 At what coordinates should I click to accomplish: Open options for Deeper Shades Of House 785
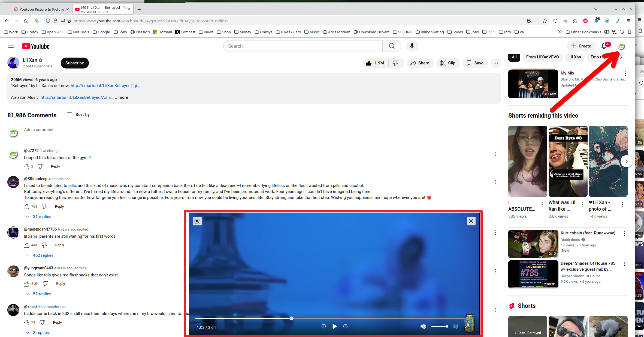(624, 264)
